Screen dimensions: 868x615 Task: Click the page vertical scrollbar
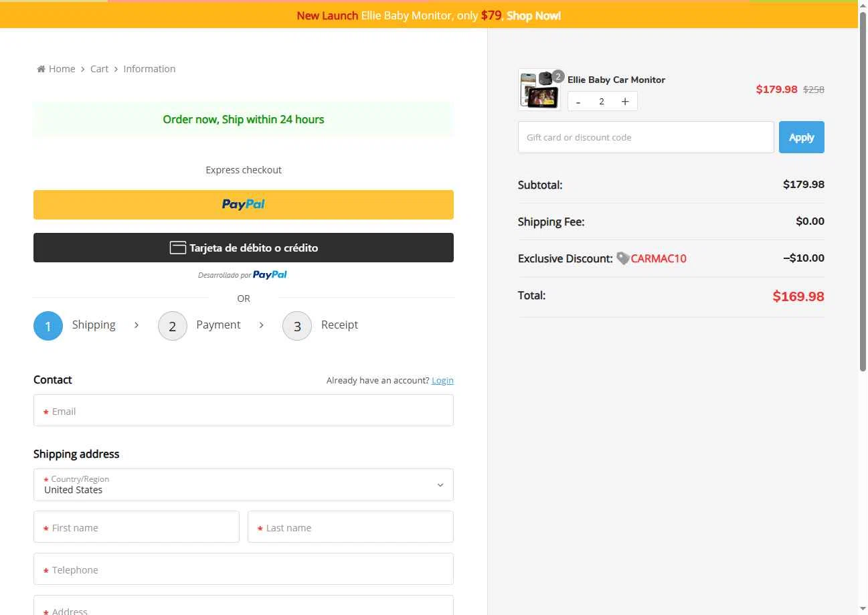pyautogui.click(x=863, y=191)
